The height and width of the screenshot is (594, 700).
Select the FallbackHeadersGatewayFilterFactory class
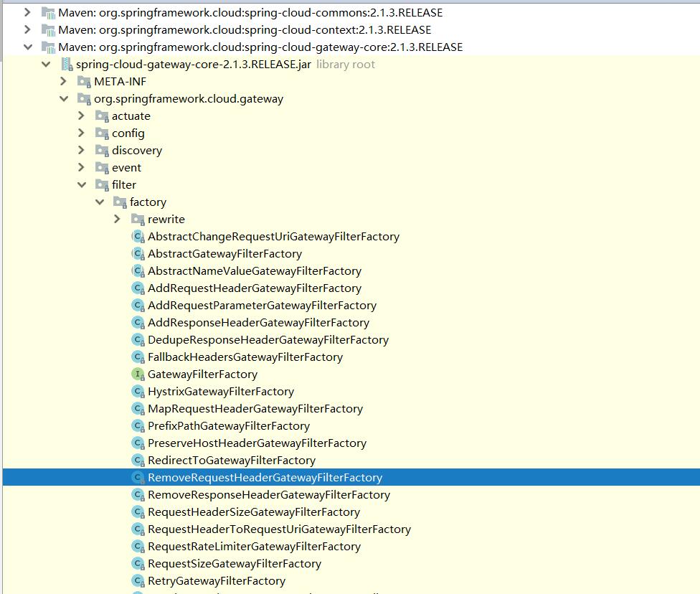245,357
